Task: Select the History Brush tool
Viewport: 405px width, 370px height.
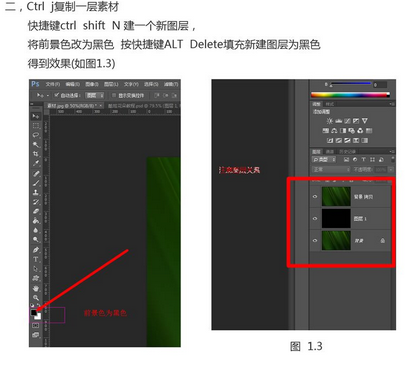Action: pyautogui.click(x=36, y=202)
